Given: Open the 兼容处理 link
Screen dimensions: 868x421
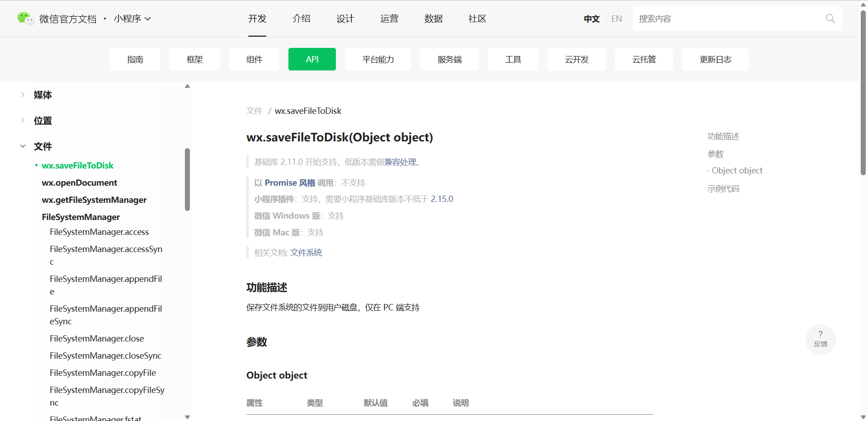Looking at the screenshot, I should pyautogui.click(x=400, y=162).
